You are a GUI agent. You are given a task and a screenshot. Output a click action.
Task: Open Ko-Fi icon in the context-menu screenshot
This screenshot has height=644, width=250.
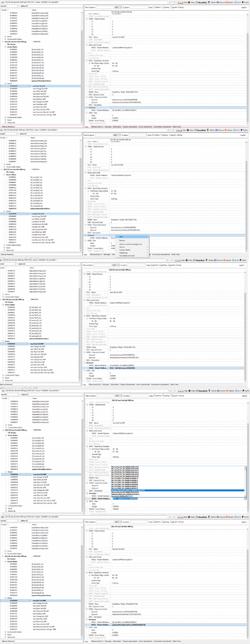237,130
